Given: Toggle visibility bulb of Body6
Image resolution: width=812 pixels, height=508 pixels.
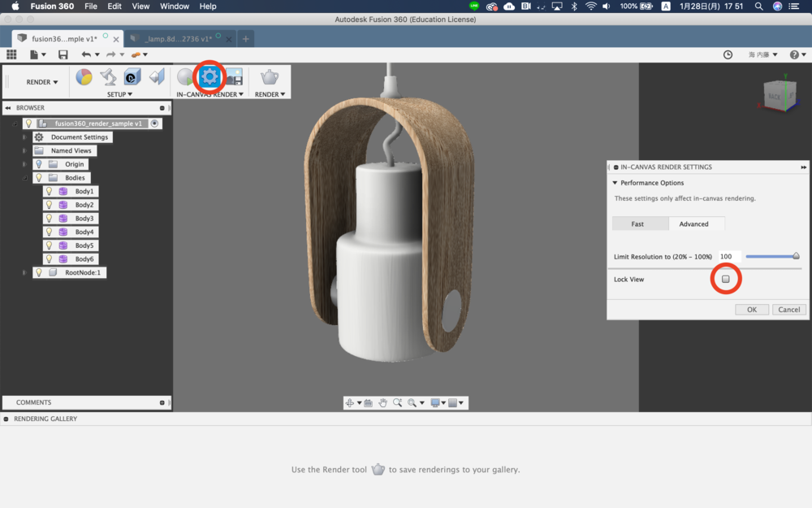Looking at the screenshot, I should click(x=50, y=258).
